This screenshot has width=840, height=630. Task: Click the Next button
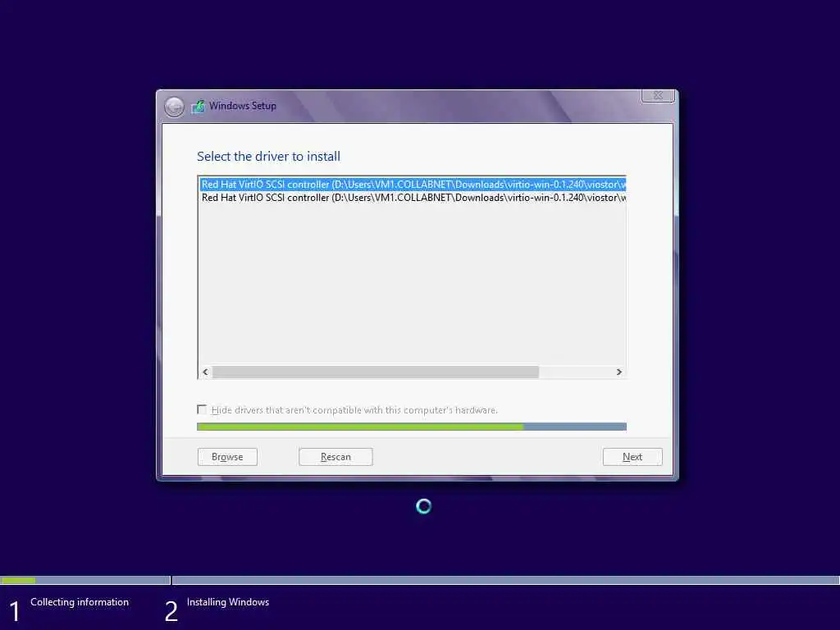click(x=632, y=457)
